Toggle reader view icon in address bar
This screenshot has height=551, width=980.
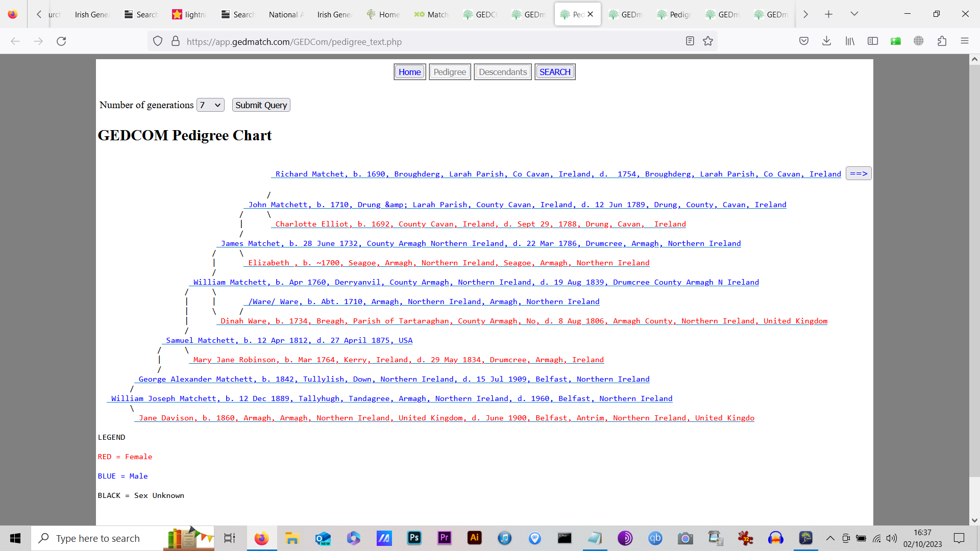point(690,41)
